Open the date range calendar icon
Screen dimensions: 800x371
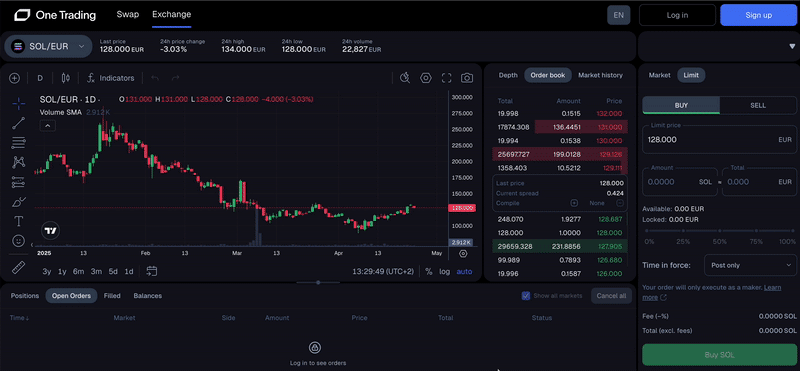pyautogui.click(x=152, y=271)
